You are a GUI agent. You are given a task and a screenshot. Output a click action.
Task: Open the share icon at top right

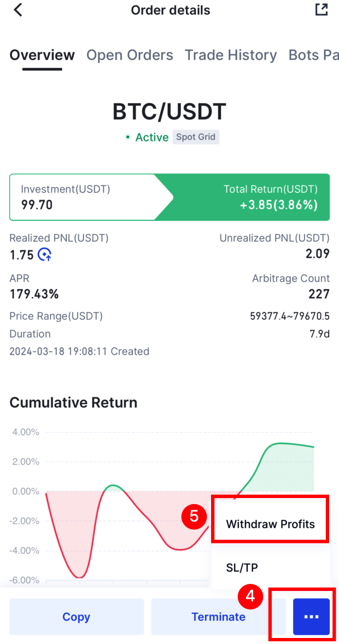click(x=322, y=9)
